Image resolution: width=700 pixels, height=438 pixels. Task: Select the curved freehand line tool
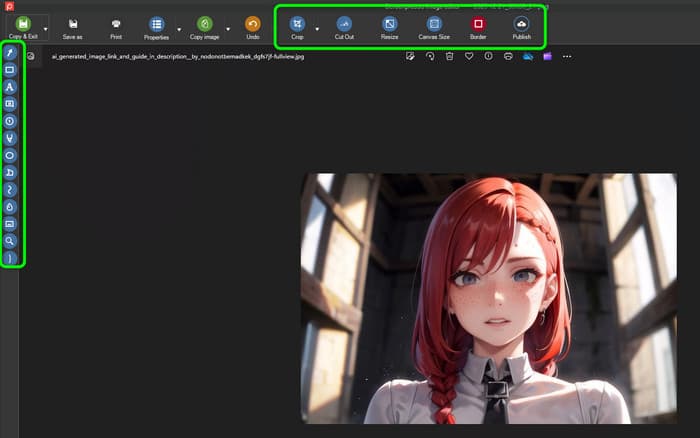10,190
